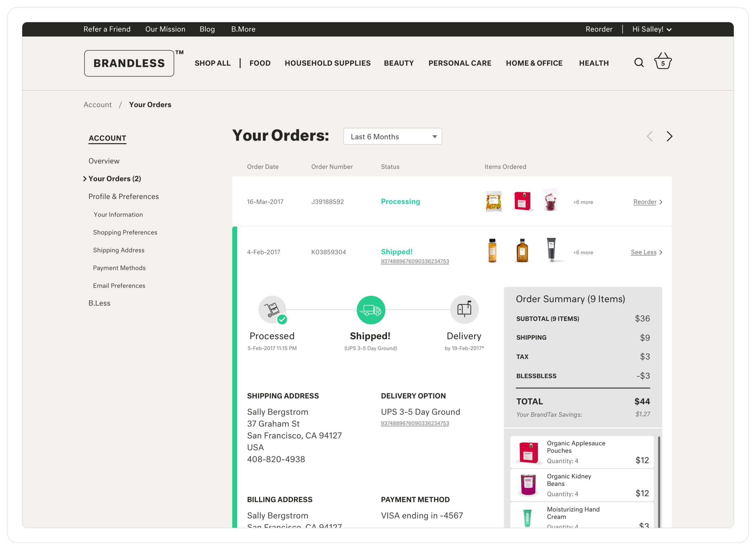Open the Last 6 Months dropdown
This screenshot has width=756, height=550.
393,137
